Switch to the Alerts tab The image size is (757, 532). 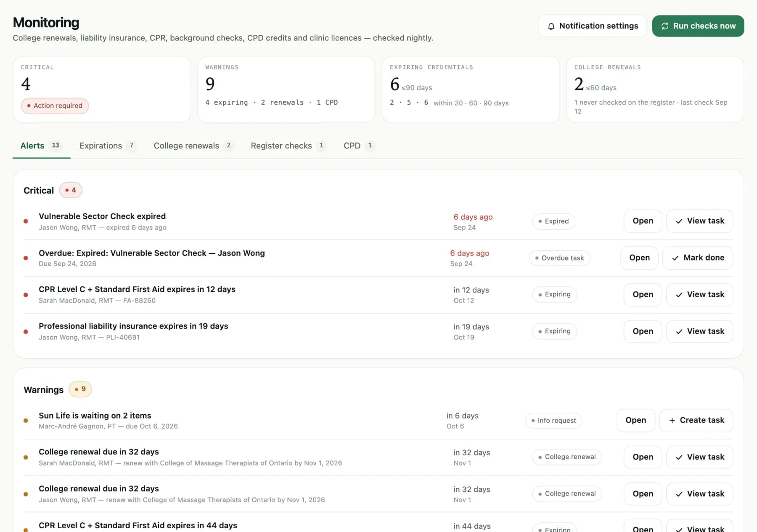pos(41,146)
